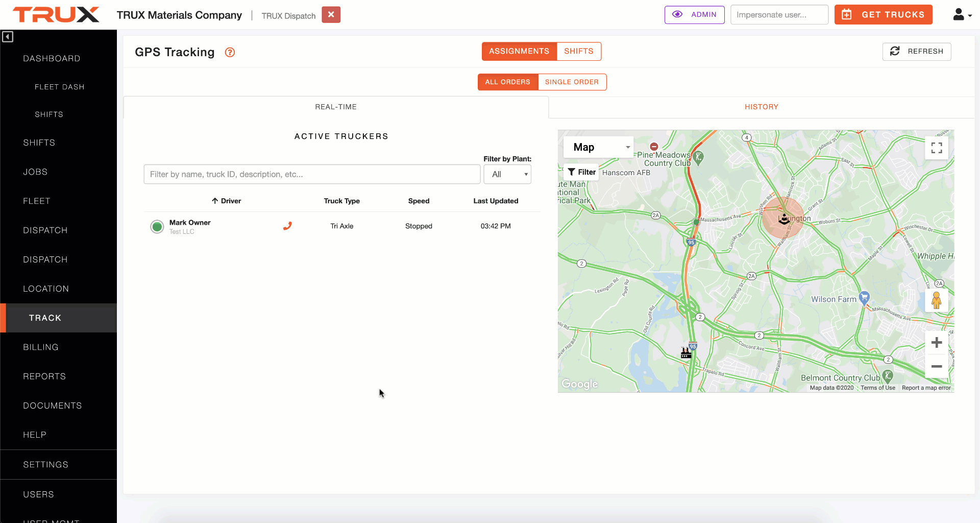The width and height of the screenshot is (980, 523).
Task: Click the Test LLC company name
Action: 182,231
